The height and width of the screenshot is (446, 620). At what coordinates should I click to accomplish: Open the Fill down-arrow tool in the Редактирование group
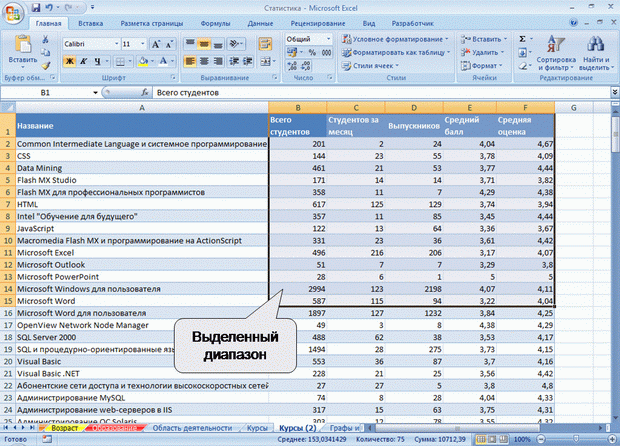(x=523, y=52)
